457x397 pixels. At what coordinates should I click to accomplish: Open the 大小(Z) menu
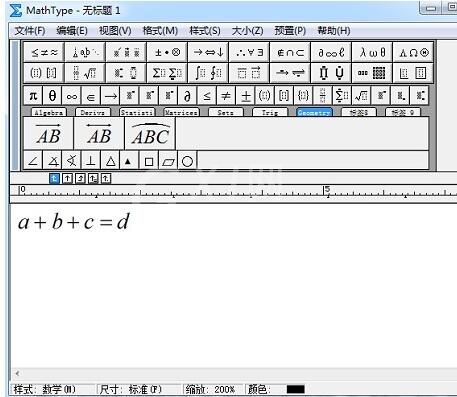247,31
